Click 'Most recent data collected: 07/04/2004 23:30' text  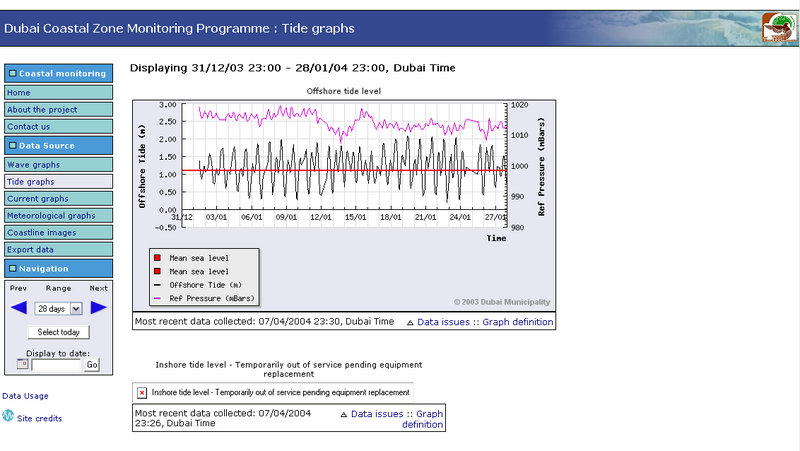tap(264, 321)
